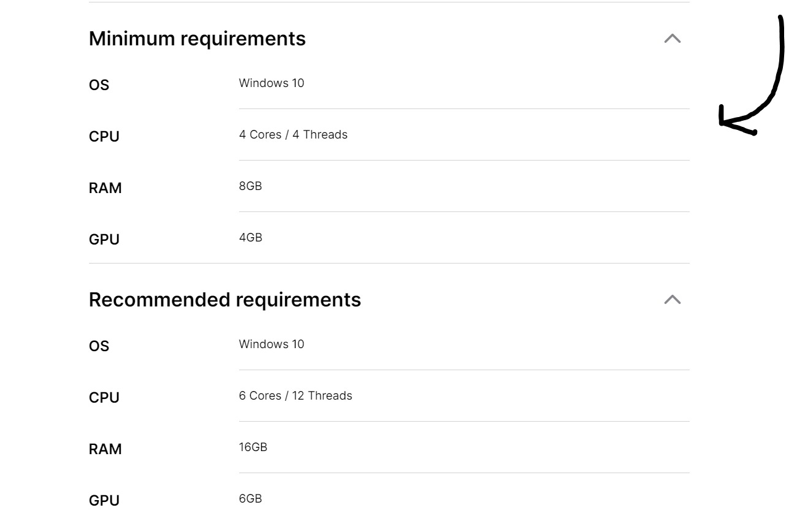This screenshot has height=532, width=797.
Task: Click the 4GB GPU value
Action: click(x=250, y=237)
